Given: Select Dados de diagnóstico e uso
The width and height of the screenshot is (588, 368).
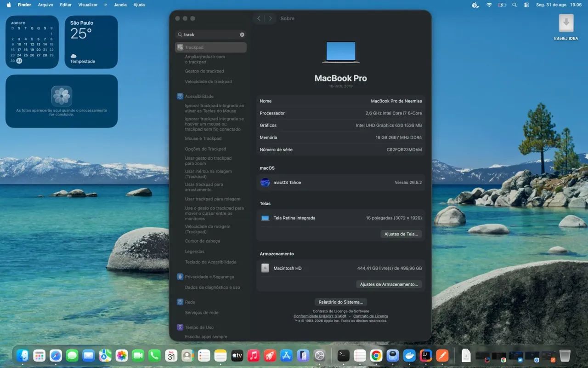Looking at the screenshot, I should 212,287.
